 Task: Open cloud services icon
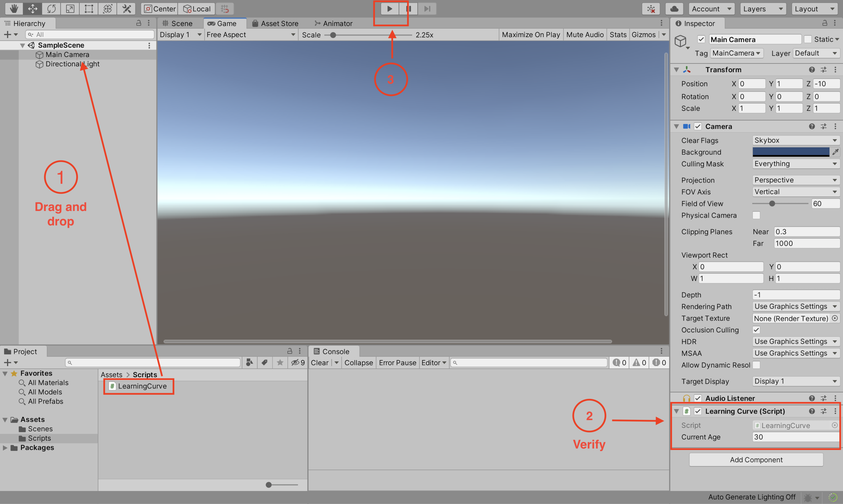point(674,9)
